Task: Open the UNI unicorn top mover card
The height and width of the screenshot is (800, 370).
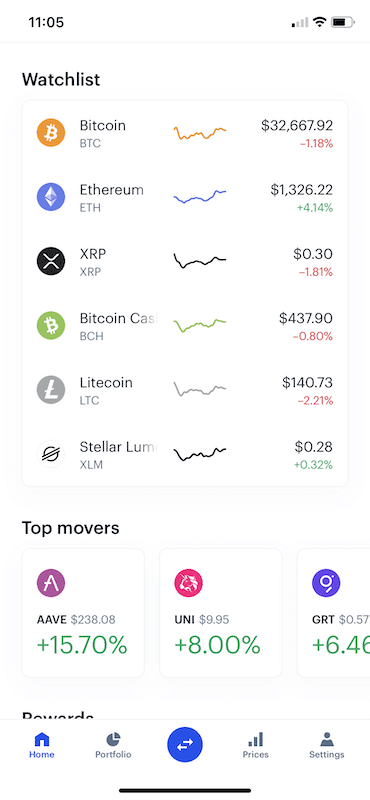Action: click(x=220, y=613)
